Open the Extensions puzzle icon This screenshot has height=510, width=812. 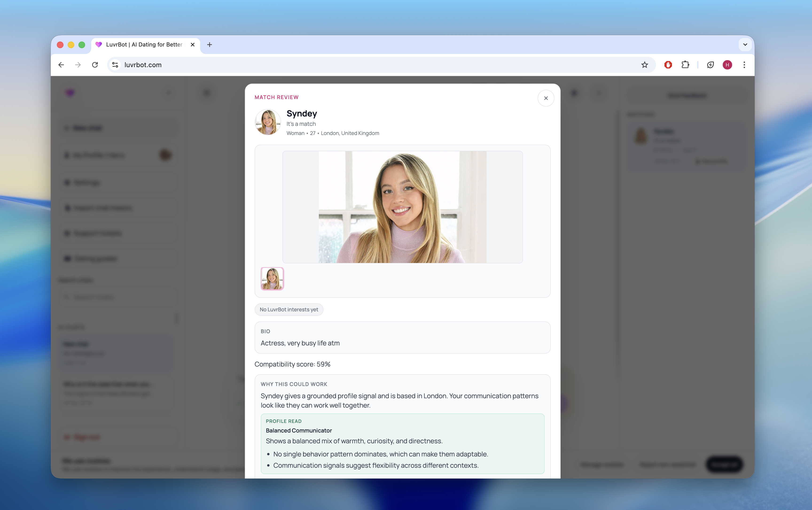(685, 65)
